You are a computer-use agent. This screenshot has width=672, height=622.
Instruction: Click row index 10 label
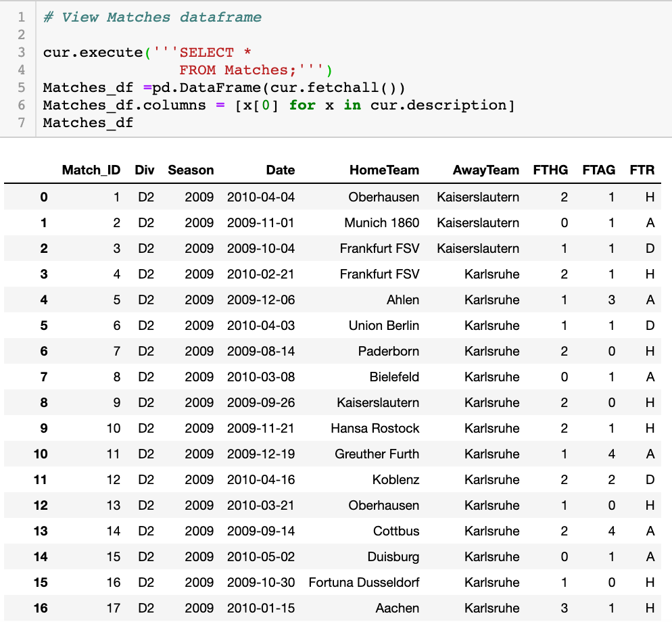pyautogui.click(x=41, y=454)
